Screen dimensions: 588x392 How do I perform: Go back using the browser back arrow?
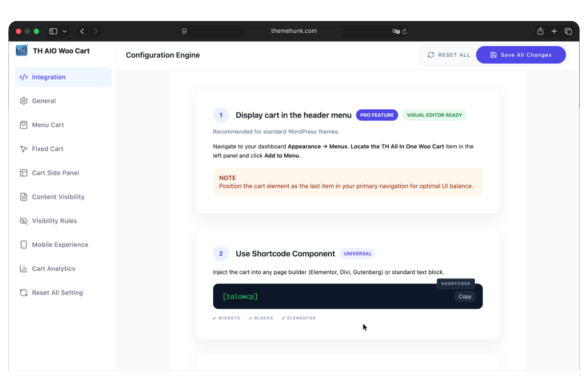(x=82, y=31)
